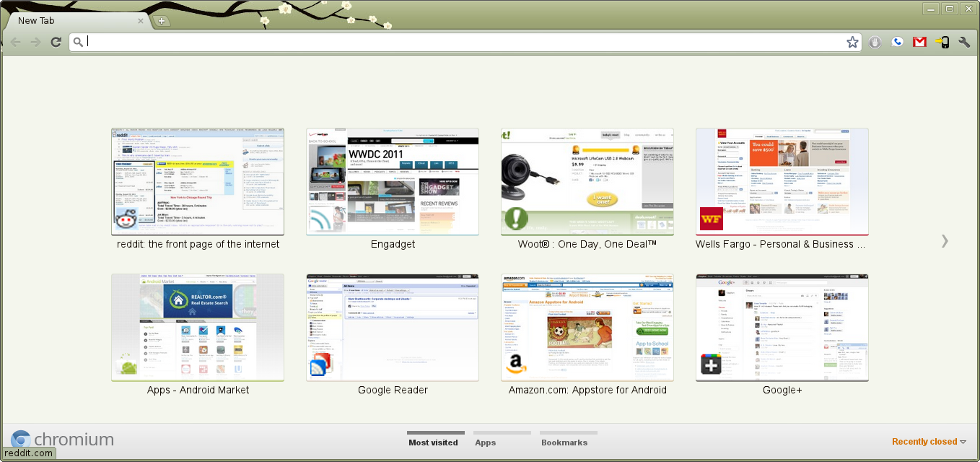This screenshot has height=462, width=980.
Task: Click the 'Google Reader' title text
Action: [x=393, y=390]
